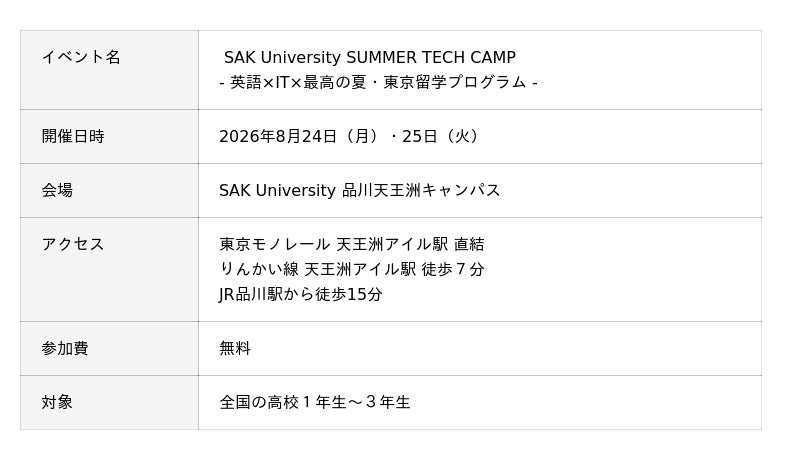Image resolution: width=800 pixels, height=460 pixels.
Task: Select the date 2026年8月24日（月）・25日（火）
Action: point(351,137)
